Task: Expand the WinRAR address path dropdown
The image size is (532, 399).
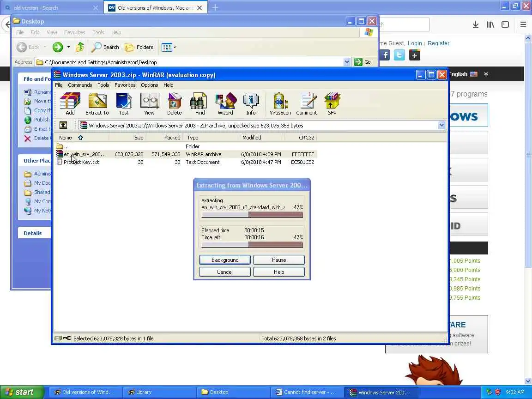Action: tap(441, 125)
